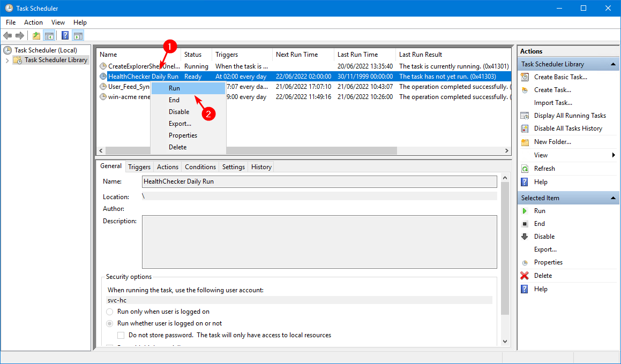Viewport: 621px width, 364px height.
Task: Click the New Folder icon in Actions
Action: [x=525, y=142]
